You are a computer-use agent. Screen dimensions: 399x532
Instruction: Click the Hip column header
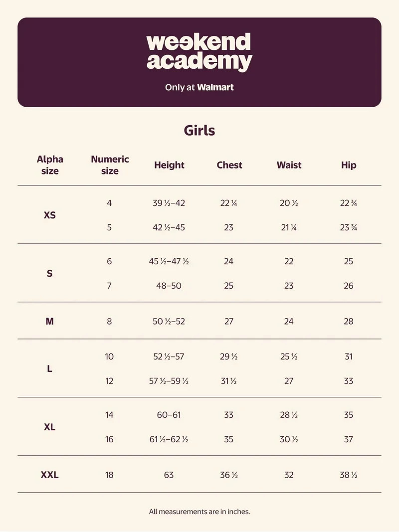click(349, 165)
